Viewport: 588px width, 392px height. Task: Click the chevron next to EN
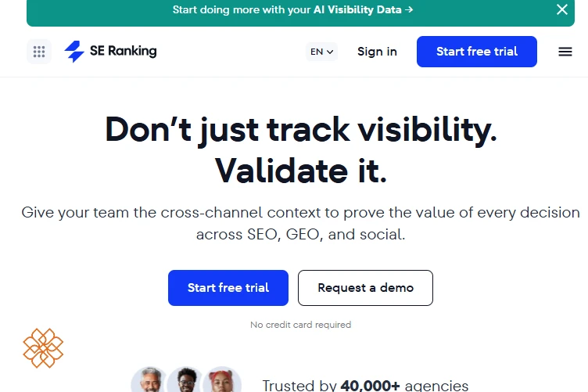pos(330,52)
